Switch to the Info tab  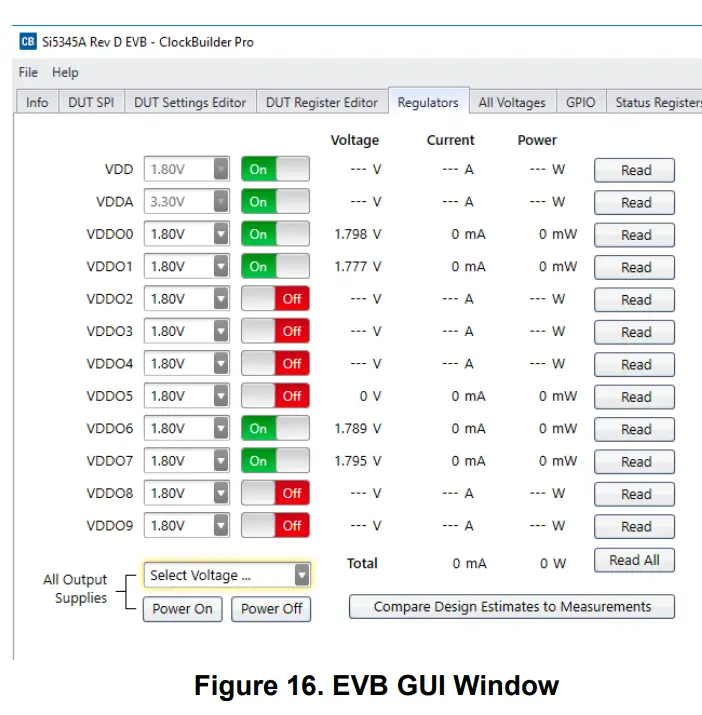[37, 102]
